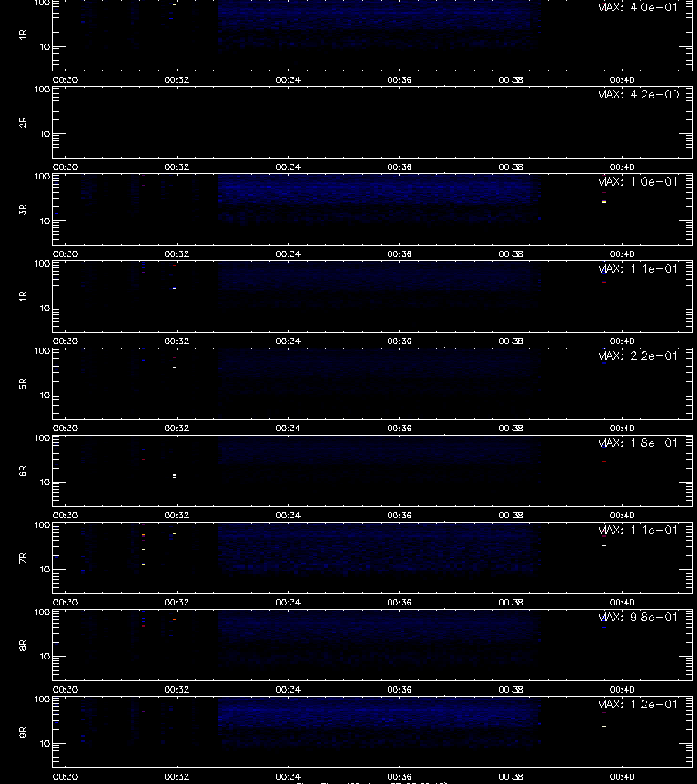Image resolution: width=697 pixels, height=784 pixels.
Task: Click the 00:30 time label under 4R panel
Action: click(65, 341)
